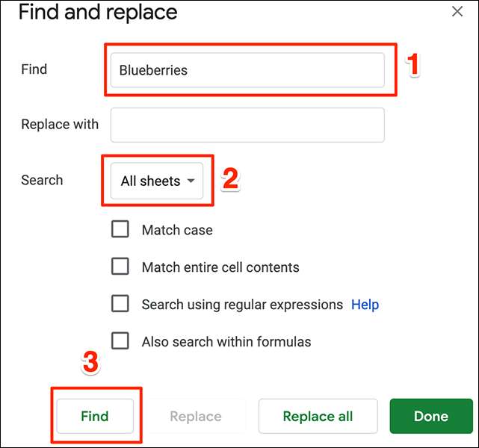Click the arrow beside All sheets

[x=191, y=181]
